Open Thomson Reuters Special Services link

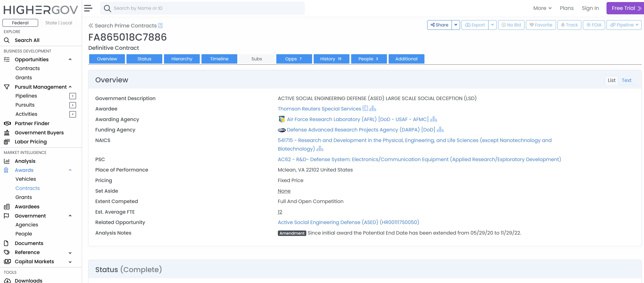319,109
